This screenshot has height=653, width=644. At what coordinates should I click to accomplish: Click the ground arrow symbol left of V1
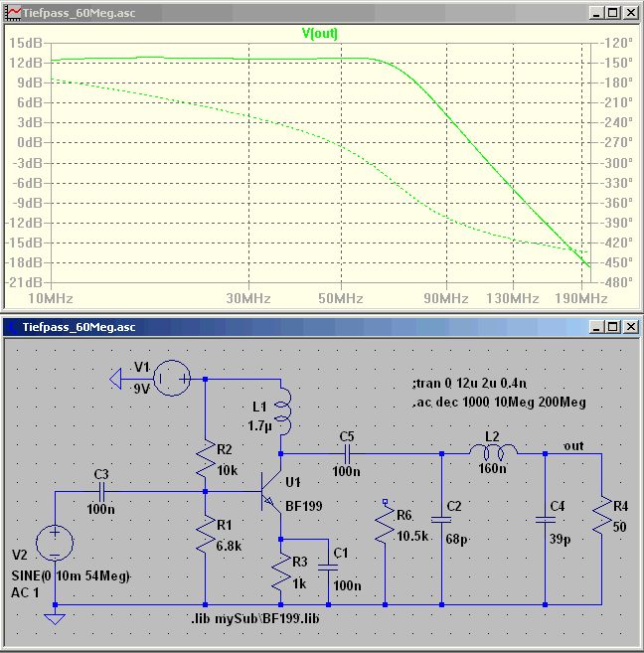point(115,379)
